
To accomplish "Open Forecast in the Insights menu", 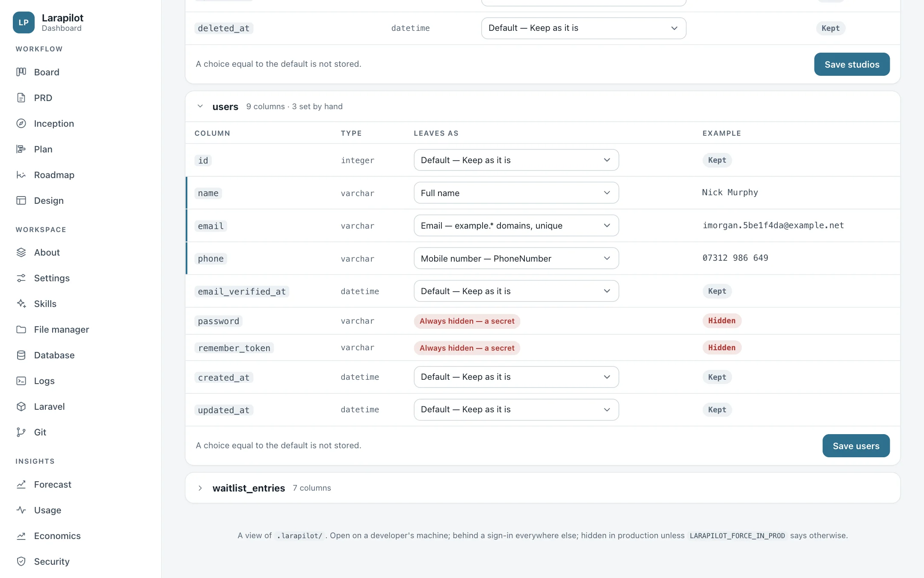I will click(x=53, y=484).
